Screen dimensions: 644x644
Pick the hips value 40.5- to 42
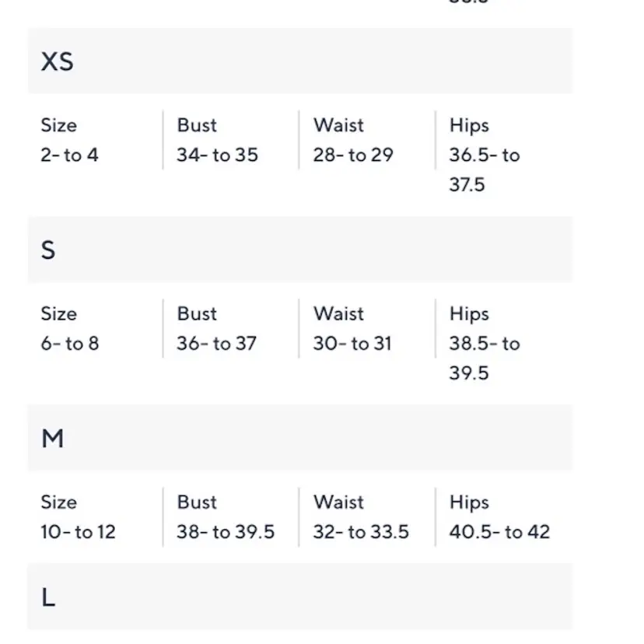pyautogui.click(x=499, y=532)
